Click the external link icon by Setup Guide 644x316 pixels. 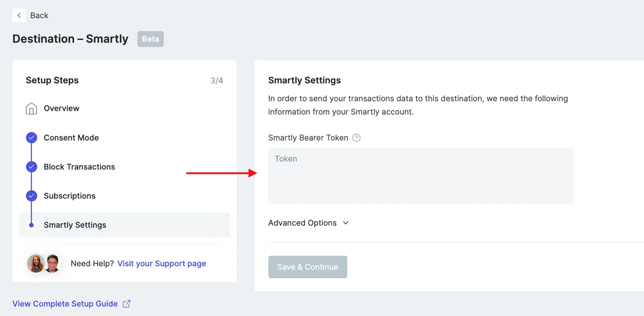point(126,304)
